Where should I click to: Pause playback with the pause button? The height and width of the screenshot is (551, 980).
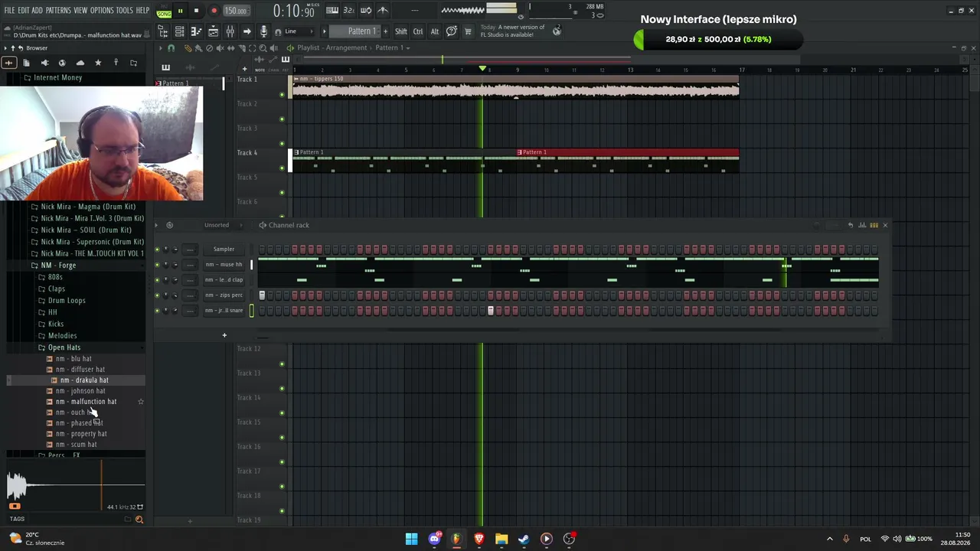click(x=180, y=11)
